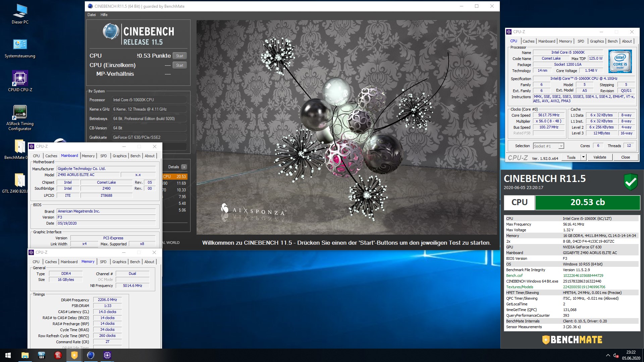The image size is (644, 362).
Task: Open the Socket #1 selection dropdown
Action: click(x=548, y=146)
